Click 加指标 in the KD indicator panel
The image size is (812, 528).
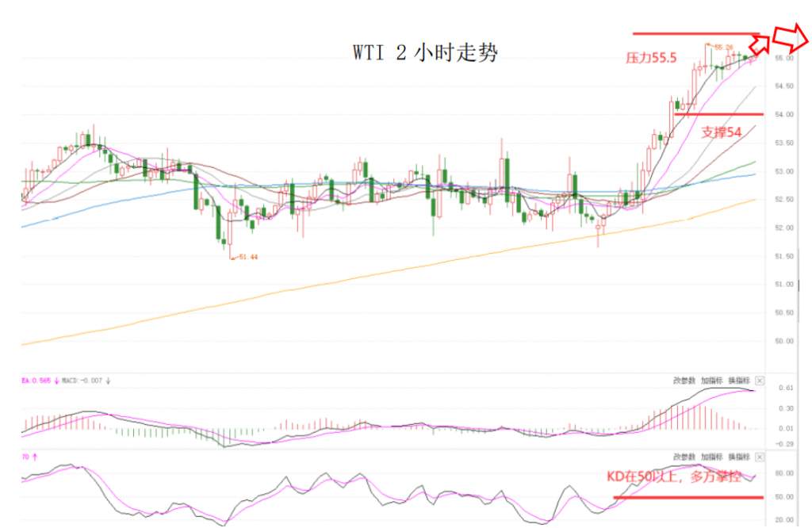click(x=711, y=457)
